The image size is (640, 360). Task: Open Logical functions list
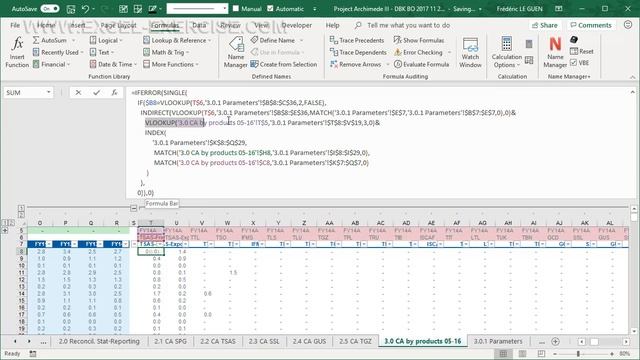coord(106,40)
